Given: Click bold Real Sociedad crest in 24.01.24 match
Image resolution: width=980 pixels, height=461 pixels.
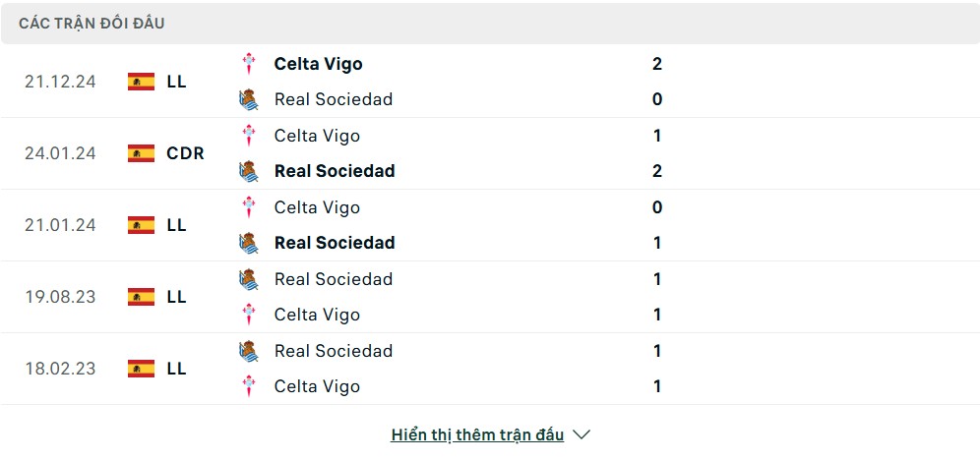Looking at the screenshot, I should click(x=249, y=171).
